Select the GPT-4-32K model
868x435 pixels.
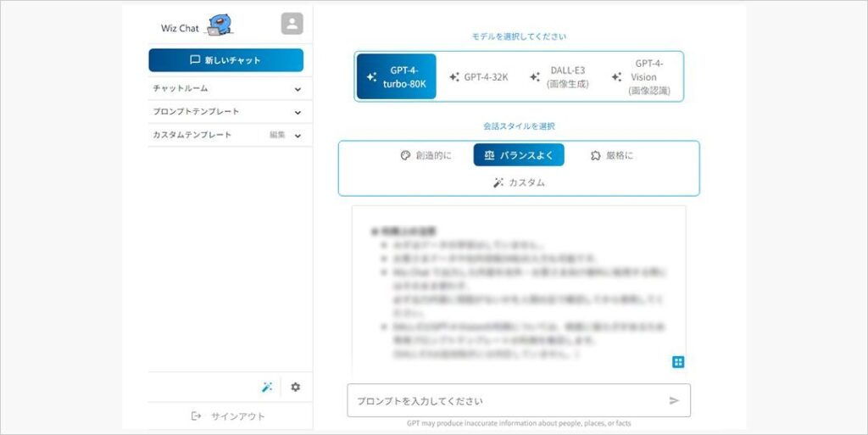coord(478,76)
